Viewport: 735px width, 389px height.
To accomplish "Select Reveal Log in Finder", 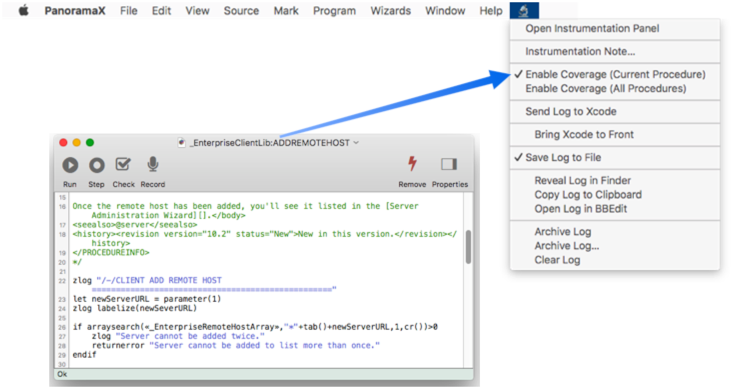I will (x=615, y=180).
